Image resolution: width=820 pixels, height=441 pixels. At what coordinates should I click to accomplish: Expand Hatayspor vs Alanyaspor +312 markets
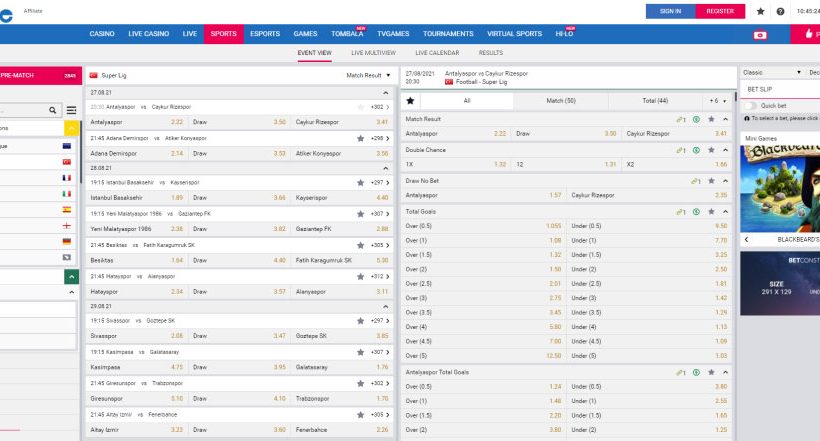[380, 276]
